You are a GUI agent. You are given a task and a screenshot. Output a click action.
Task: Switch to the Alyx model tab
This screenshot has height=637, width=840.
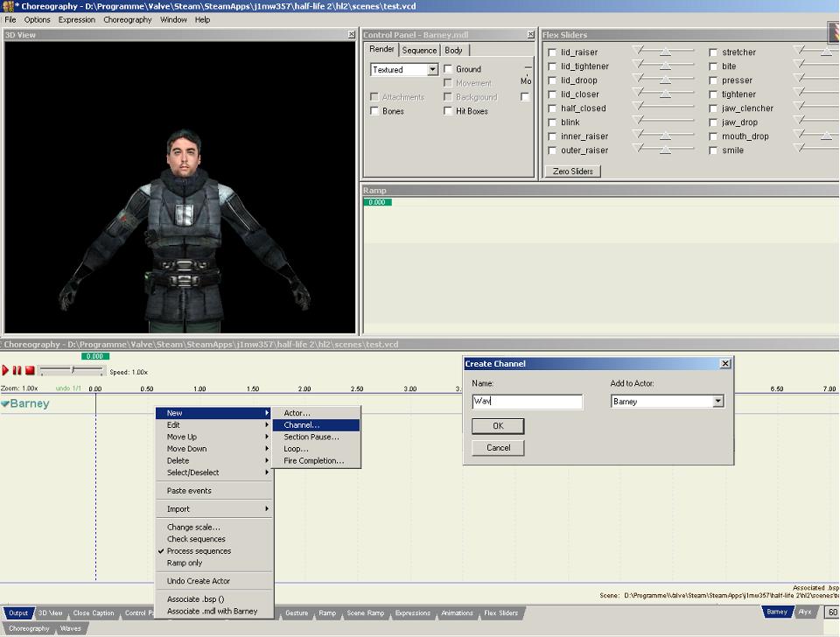(805, 612)
